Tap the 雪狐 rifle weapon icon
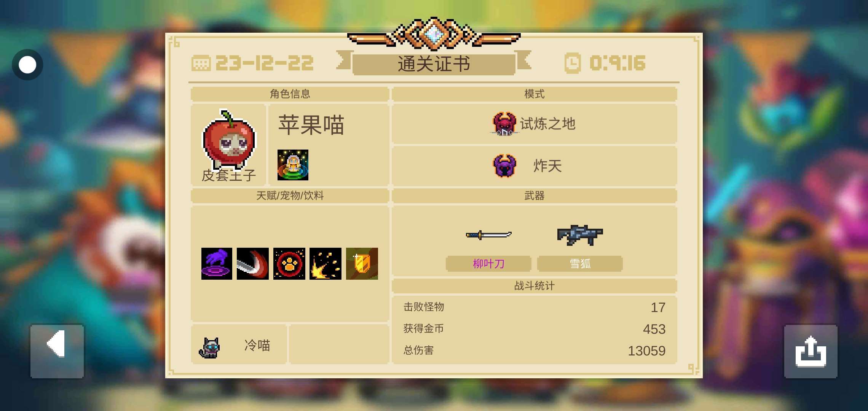The image size is (868, 411). click(580, 235)
